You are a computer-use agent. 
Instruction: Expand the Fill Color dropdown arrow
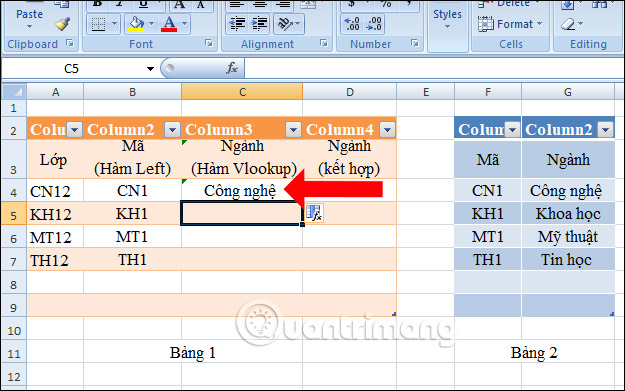tap(151, 24)
